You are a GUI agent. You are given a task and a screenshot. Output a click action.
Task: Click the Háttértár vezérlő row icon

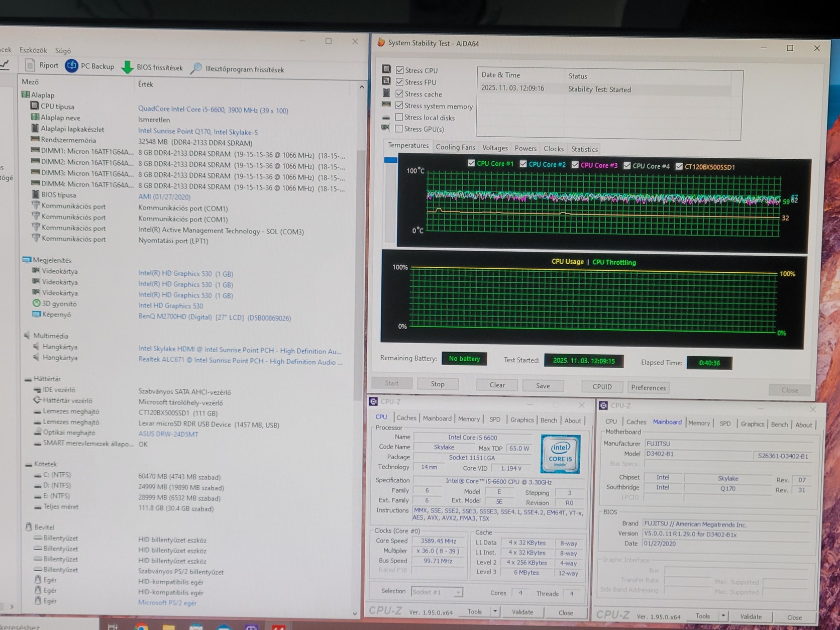[37, 400]
